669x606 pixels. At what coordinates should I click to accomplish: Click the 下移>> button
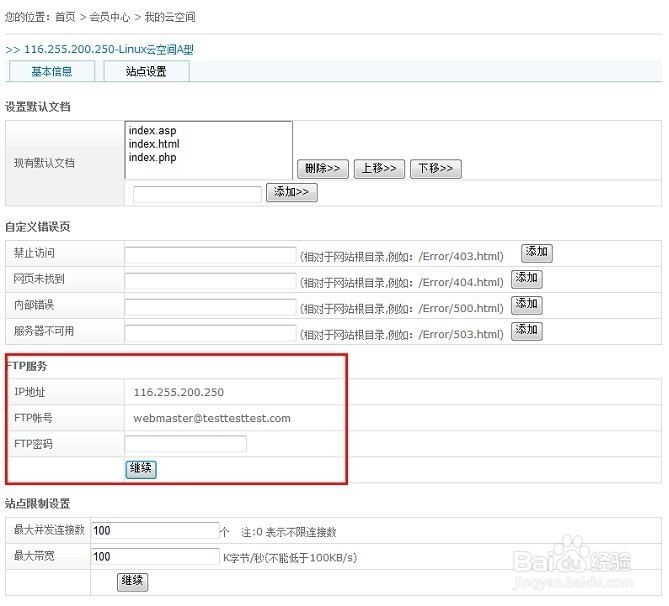coord(436,169)
